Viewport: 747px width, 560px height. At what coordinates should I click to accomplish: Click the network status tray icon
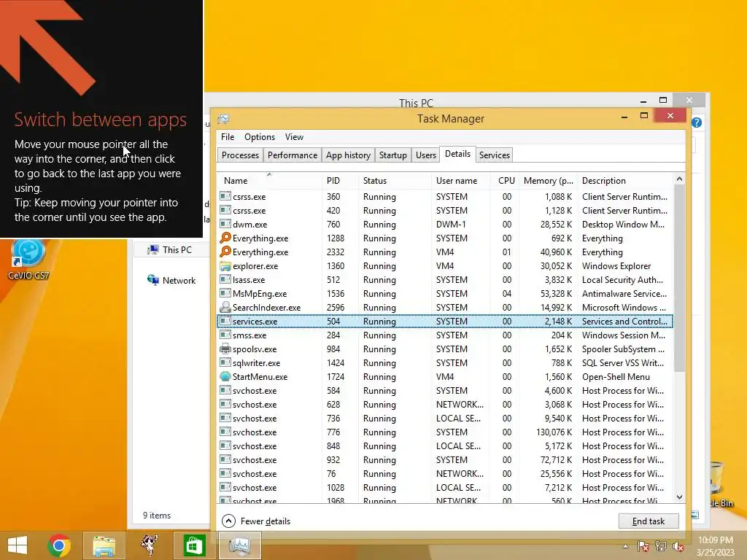[x=661, y=546]
